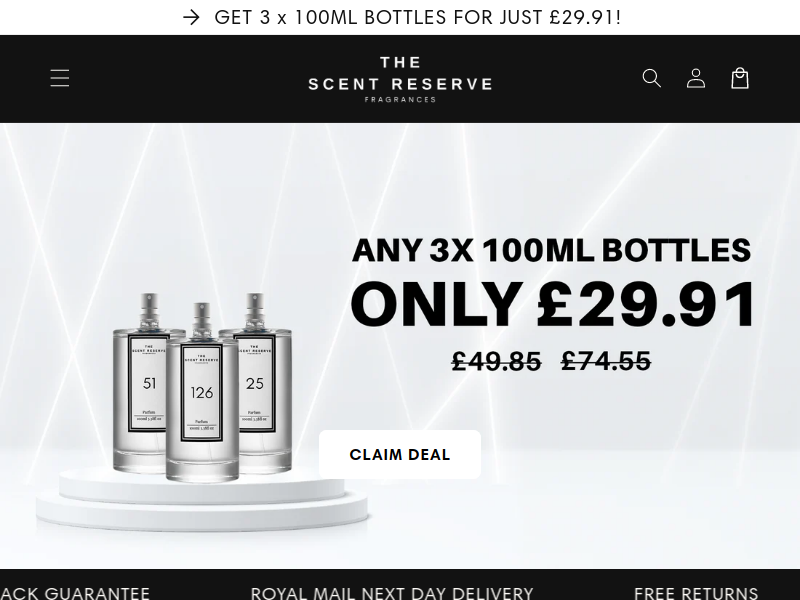800x600 pixels.
Task: Click the CLAIM DEAL button
Action: (399, 454)
